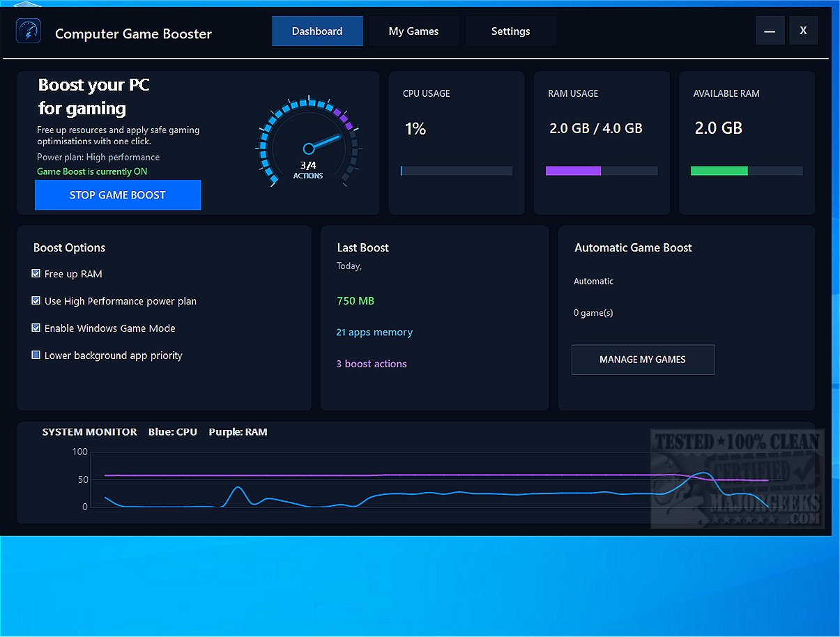Open the Settings tab
The height and width of the screenshot is (637, 840).
click(x=510, y=31)
